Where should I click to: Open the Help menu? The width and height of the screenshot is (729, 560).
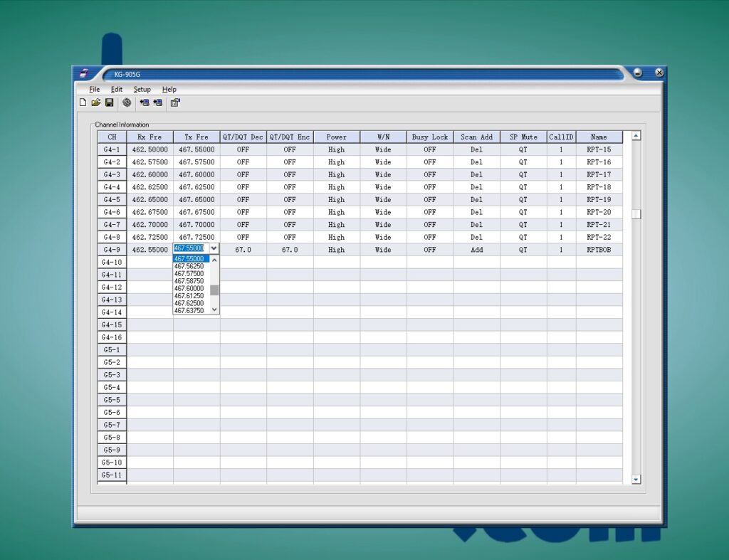[x=169, y=89]
